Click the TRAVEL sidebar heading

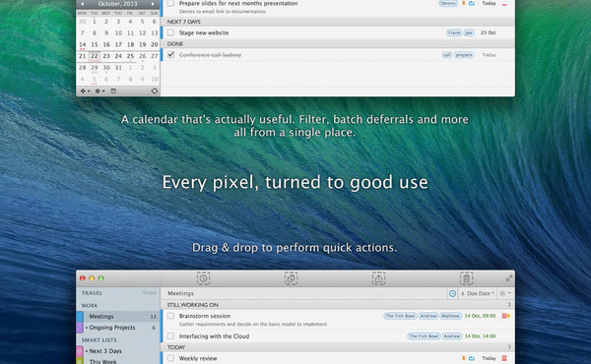click(x=92, y=293)
